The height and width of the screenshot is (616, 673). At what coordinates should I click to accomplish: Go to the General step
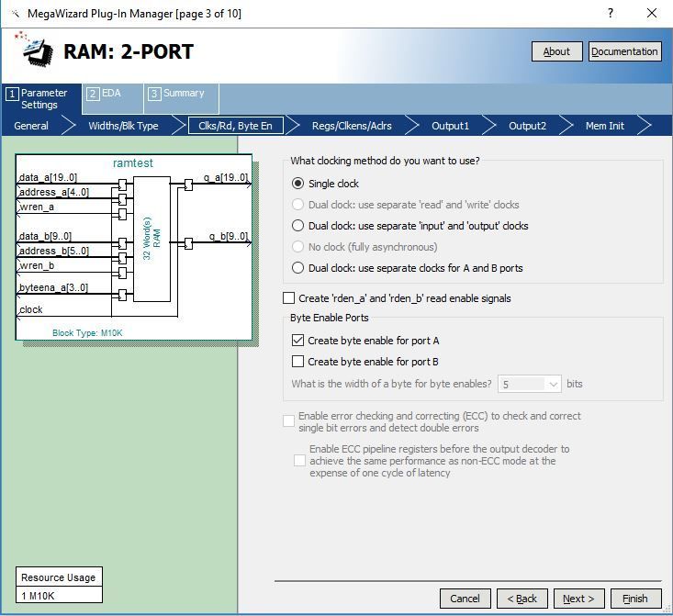coord(31,126)
